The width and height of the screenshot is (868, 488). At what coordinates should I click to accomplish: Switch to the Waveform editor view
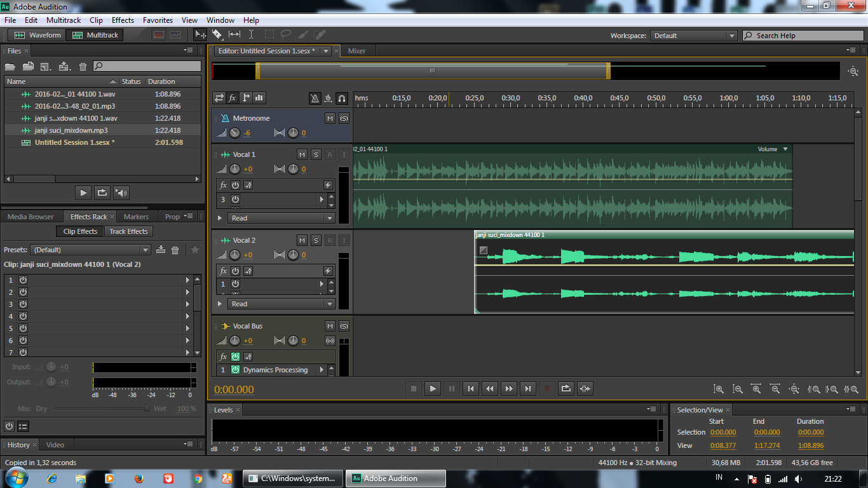[x=37, y=35]
